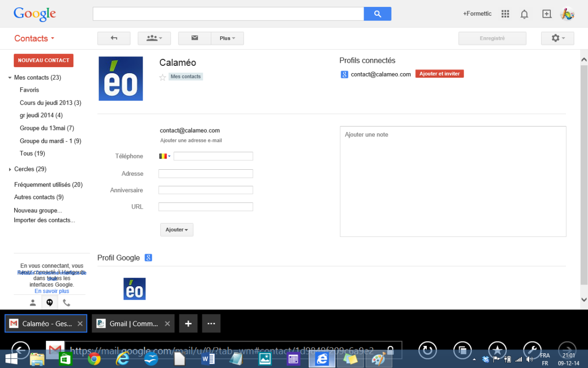Open the Windows Store taskbar icon
Screen dimensions: 588x368
pos(66,359)
